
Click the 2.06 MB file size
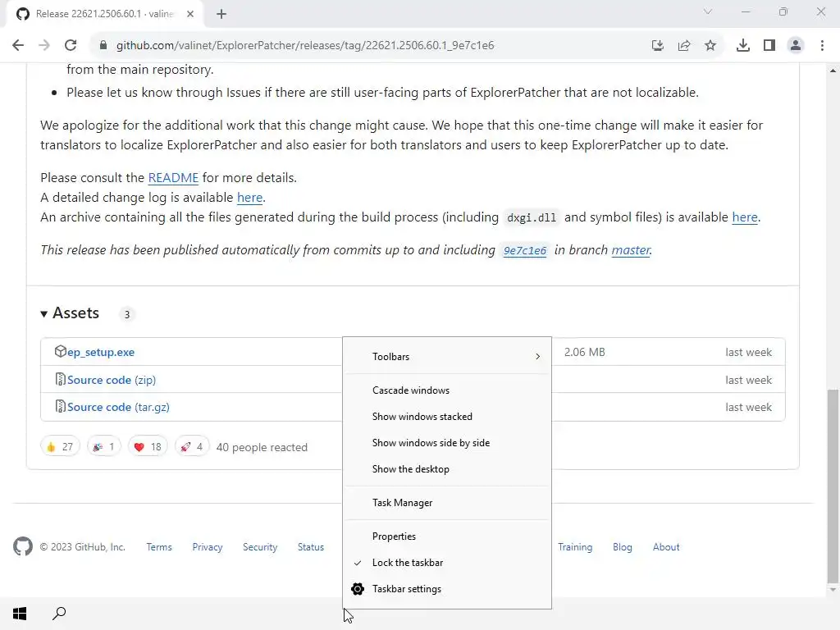584,352
